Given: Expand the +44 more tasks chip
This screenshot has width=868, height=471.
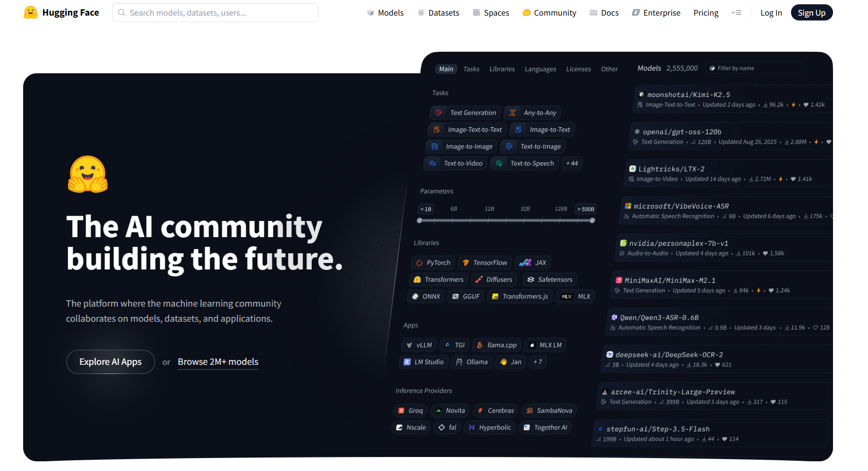Looking at the screenshot, I should pos(572,163).
